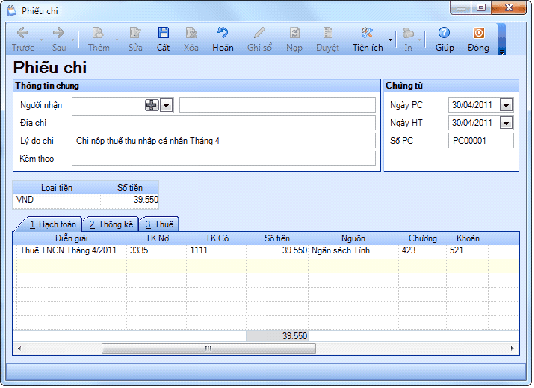The width and height of the screenshot is (534, 388).
Task: Click the Ngày HT date value
Action: [x=472, y=123]
